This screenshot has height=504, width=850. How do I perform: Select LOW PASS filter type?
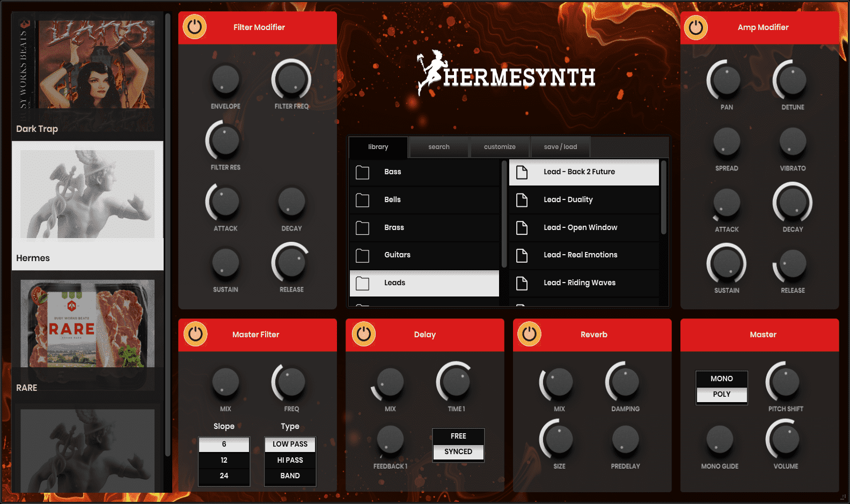[x=290, y=444]
